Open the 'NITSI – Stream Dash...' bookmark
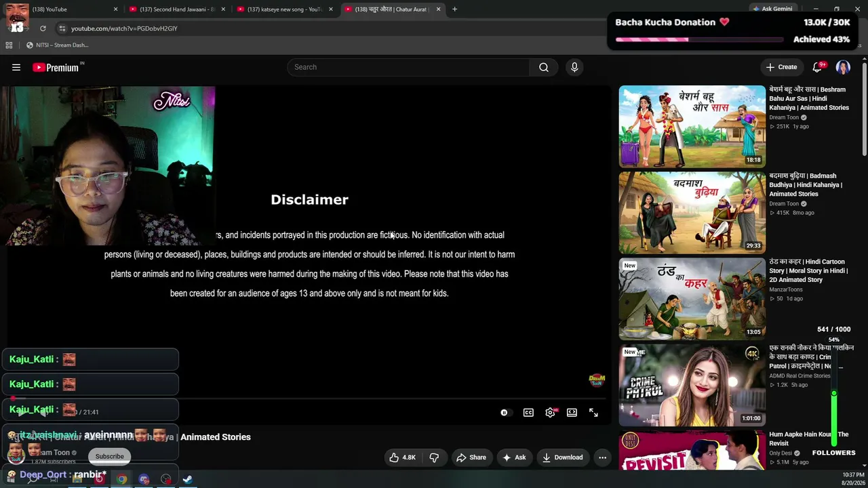 click(58, 45)
